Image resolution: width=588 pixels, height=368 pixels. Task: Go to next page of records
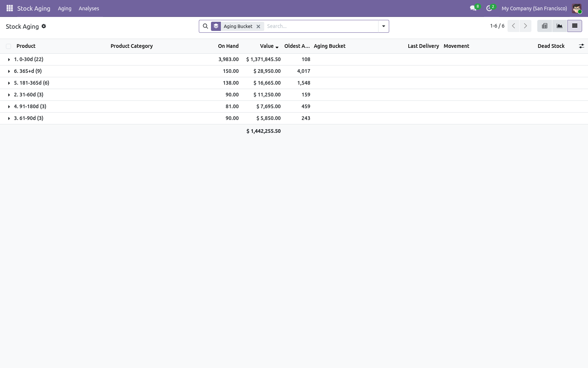[x=526, y=26]
